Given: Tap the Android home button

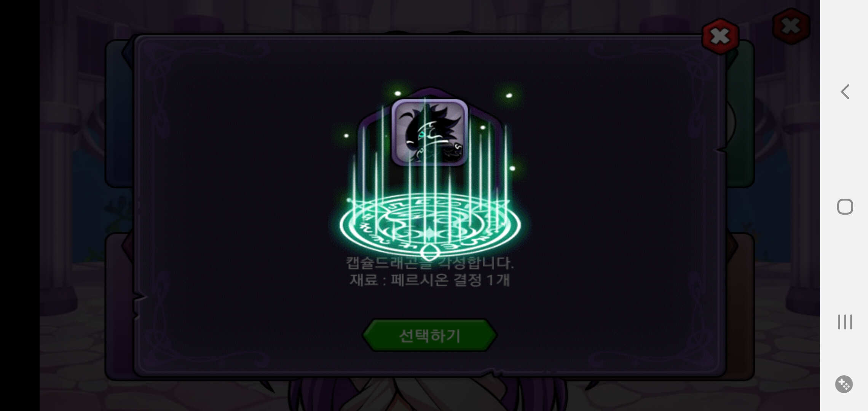Looking at the screenshot, I should point(845,207).
